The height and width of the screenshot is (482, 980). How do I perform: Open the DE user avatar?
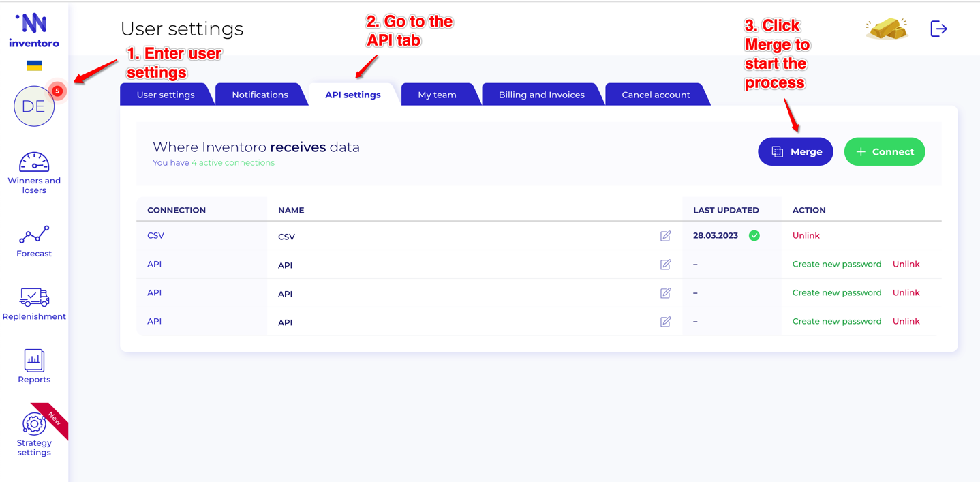(34, 106)
